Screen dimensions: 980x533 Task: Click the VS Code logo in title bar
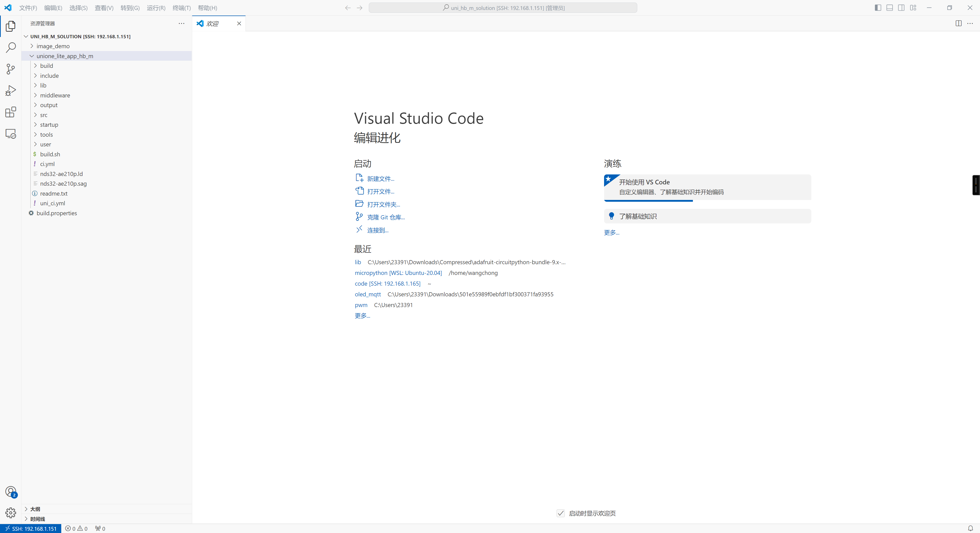[8, 8]
